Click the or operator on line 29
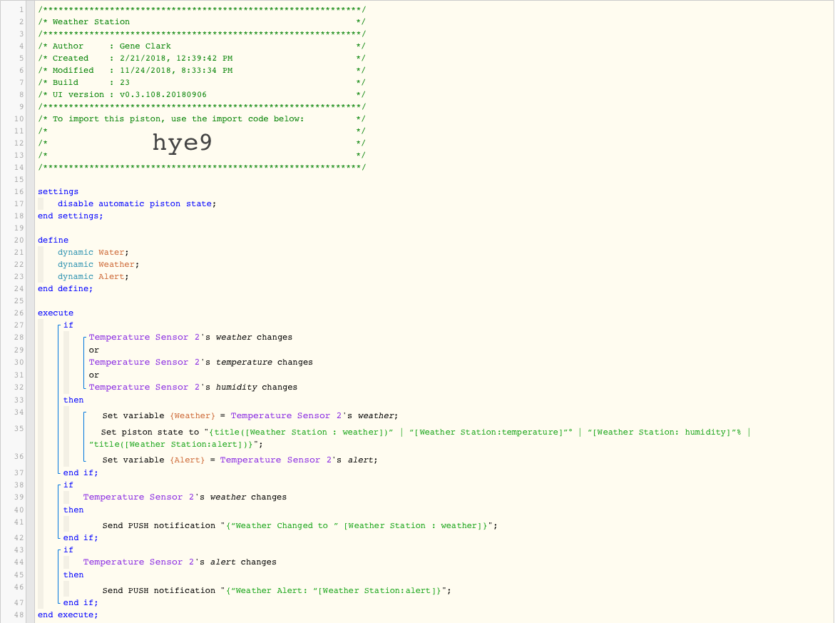 (x=93, y=350)
